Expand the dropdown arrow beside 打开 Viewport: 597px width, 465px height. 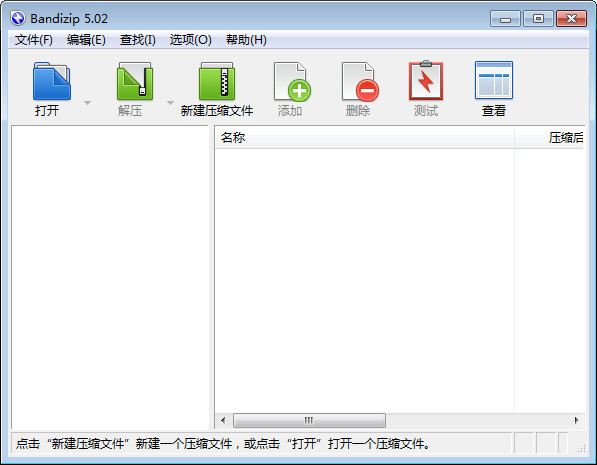coord(87,103)
